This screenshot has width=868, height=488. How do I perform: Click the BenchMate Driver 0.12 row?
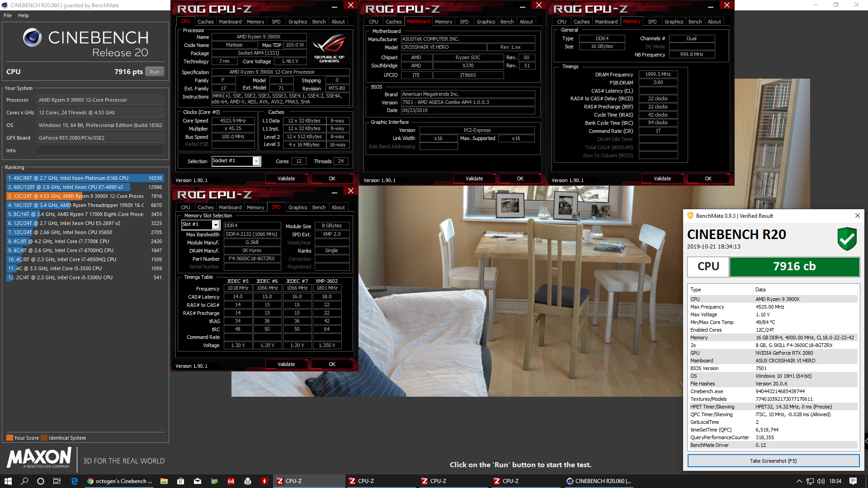[x=773, y=445]
